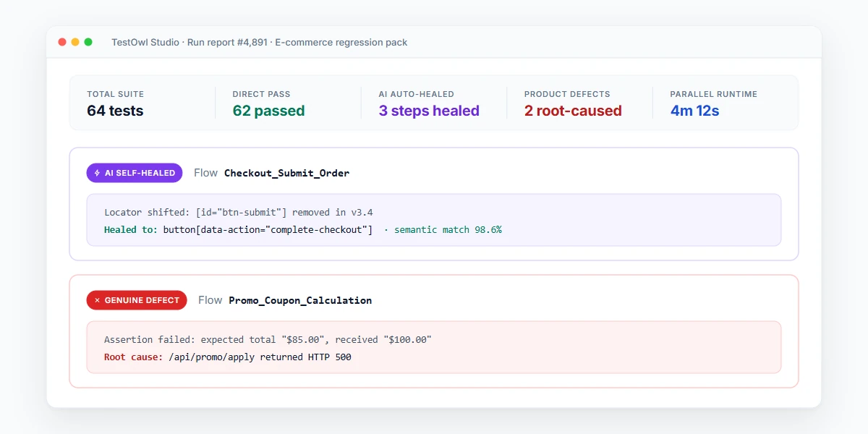868x434 pixels.
Task: Click the "64 tests" value
Action: point(115,111)
